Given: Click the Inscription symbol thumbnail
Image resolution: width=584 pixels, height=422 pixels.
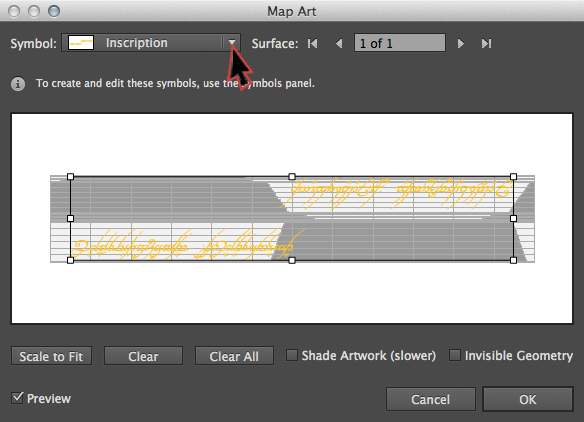Looking at the screenshot, I should (81, 43).
